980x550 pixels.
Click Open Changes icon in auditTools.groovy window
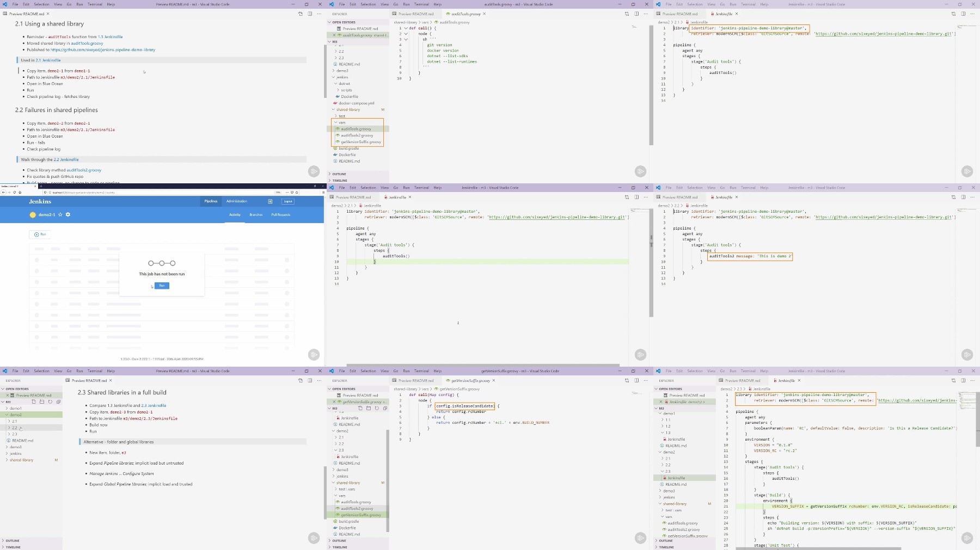pyautogui.click(x=627, y=14)
